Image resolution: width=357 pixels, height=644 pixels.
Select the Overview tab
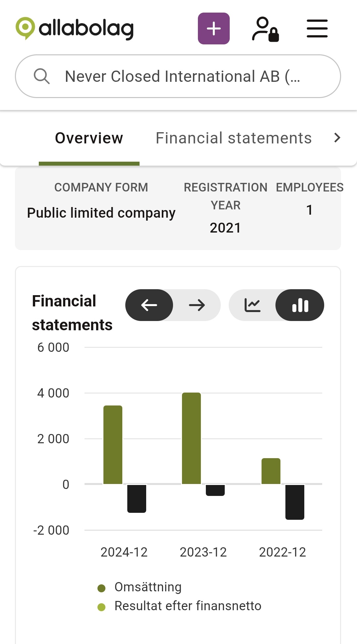(x=89, y=138)
